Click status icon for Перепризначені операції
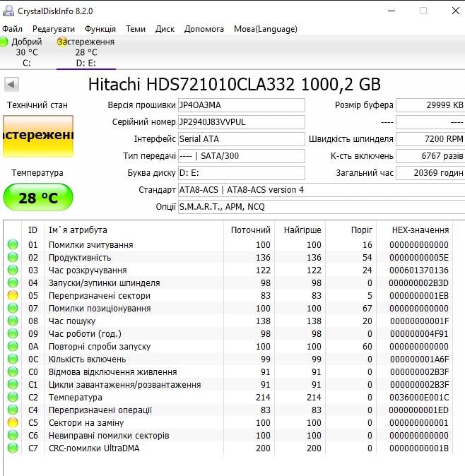 pyautogui.click(x=13, y=410)
